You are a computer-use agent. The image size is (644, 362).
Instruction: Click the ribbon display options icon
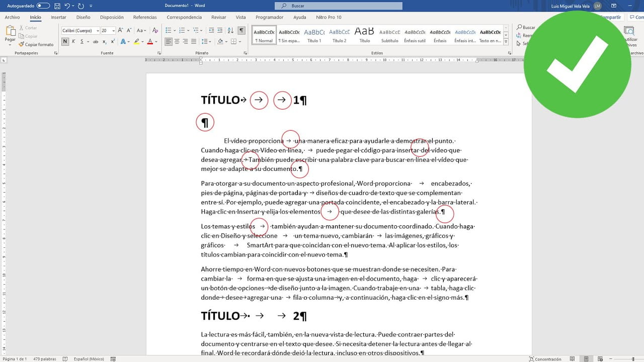point(614,6)
